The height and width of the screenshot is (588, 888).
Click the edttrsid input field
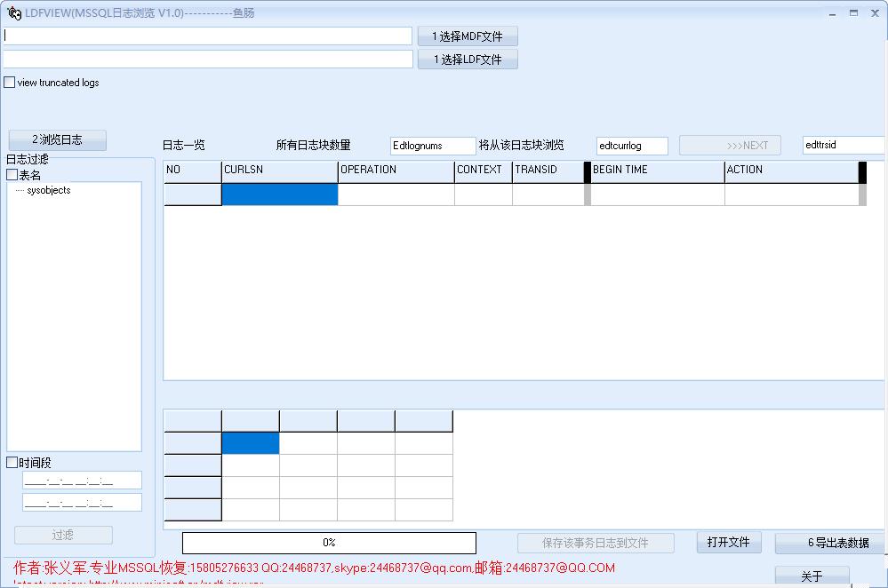point(844,145)
